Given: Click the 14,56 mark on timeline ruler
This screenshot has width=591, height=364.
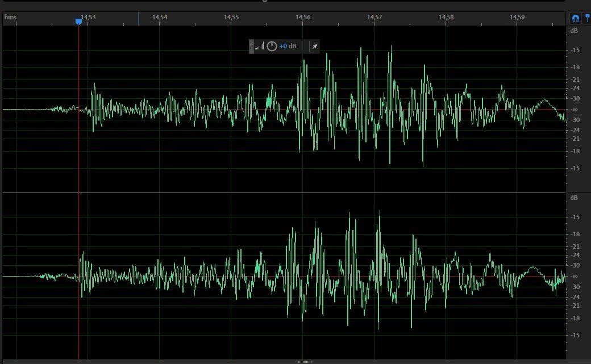Looking at the screenshot, I should click(x=303, y=18).
